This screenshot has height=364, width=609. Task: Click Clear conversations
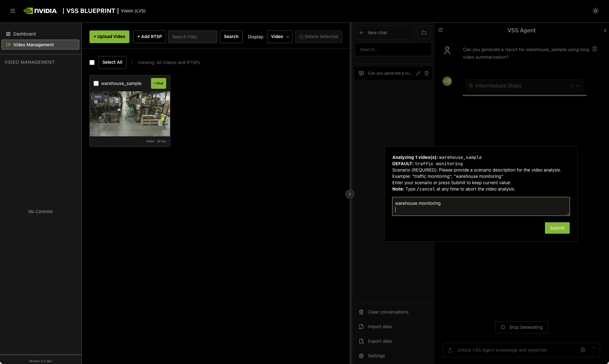point(393,312)
